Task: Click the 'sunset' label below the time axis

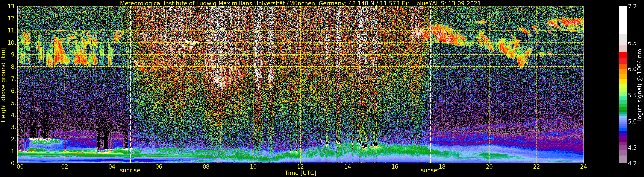Action: [430, 171]
